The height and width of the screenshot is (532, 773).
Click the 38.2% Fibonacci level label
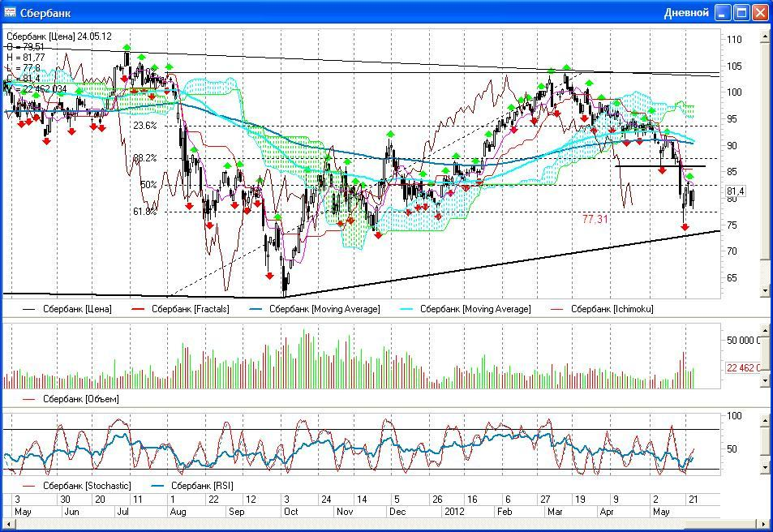click(x=145, y=158)
